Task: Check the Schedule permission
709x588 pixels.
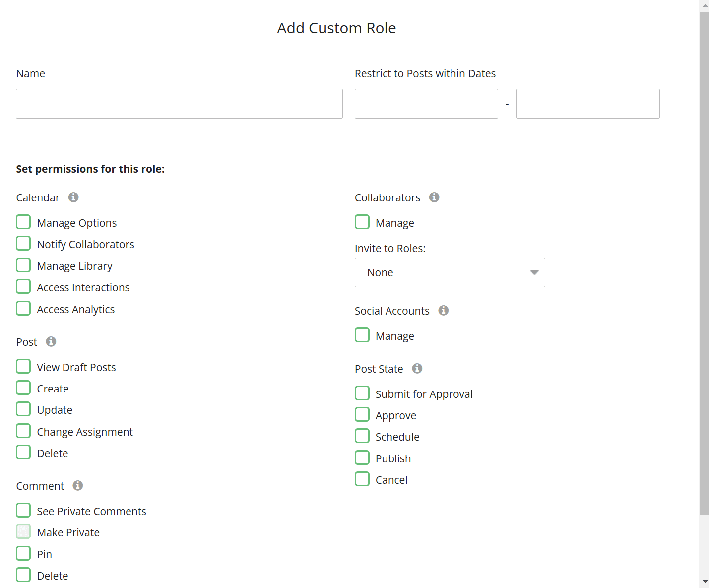Action: (362, 436)
